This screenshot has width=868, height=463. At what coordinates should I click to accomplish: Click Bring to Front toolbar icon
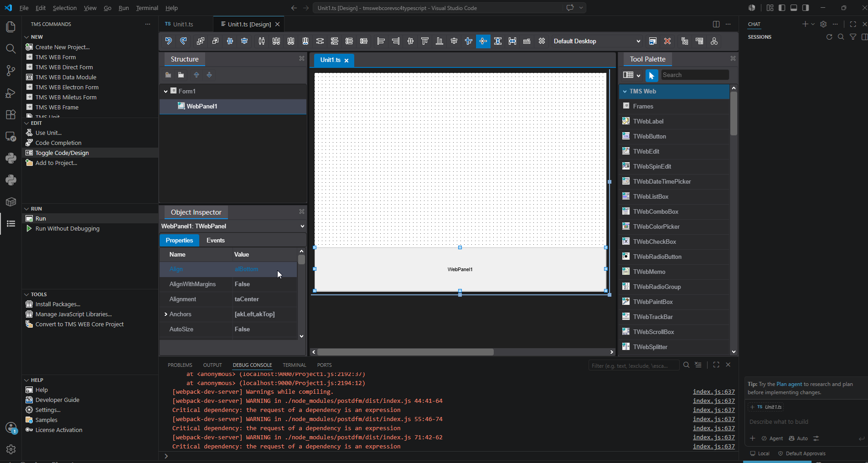pyautogui.click(x=200, y=41)
